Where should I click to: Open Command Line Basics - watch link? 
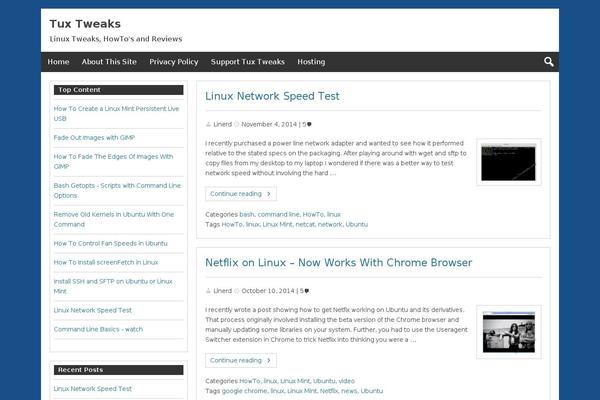pyautogui.click(x=98, y=329)
